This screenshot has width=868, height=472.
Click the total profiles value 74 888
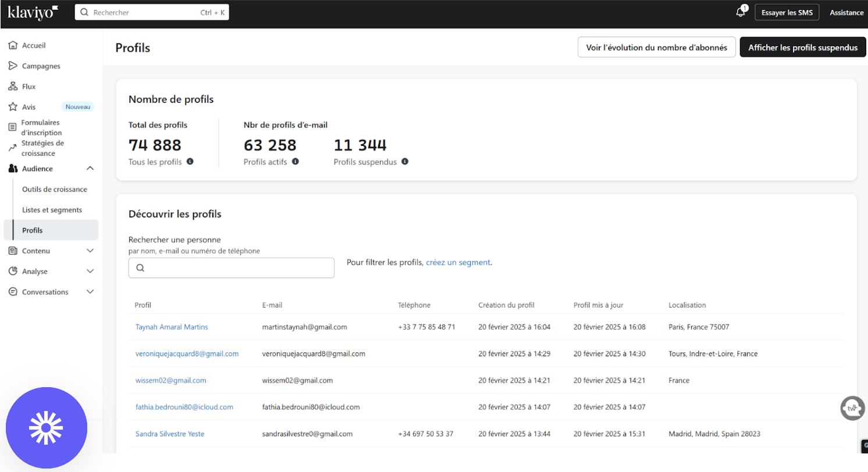pos(155,145)
